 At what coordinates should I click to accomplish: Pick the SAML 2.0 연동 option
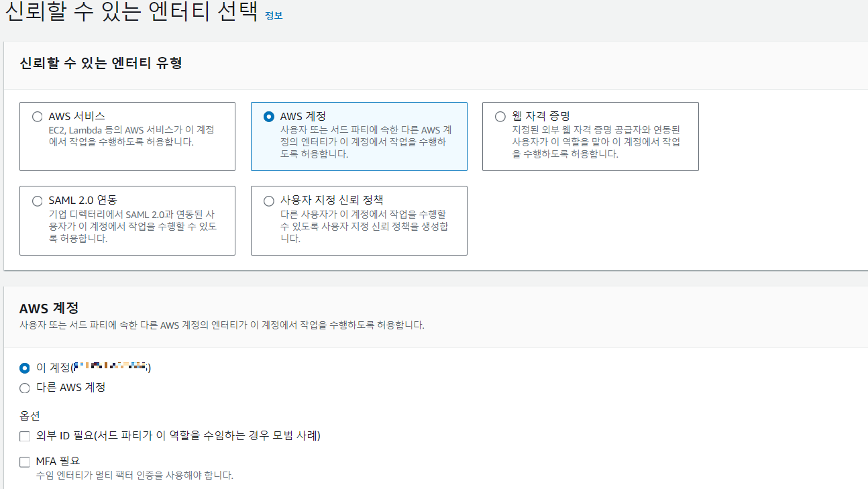(38, 201)
